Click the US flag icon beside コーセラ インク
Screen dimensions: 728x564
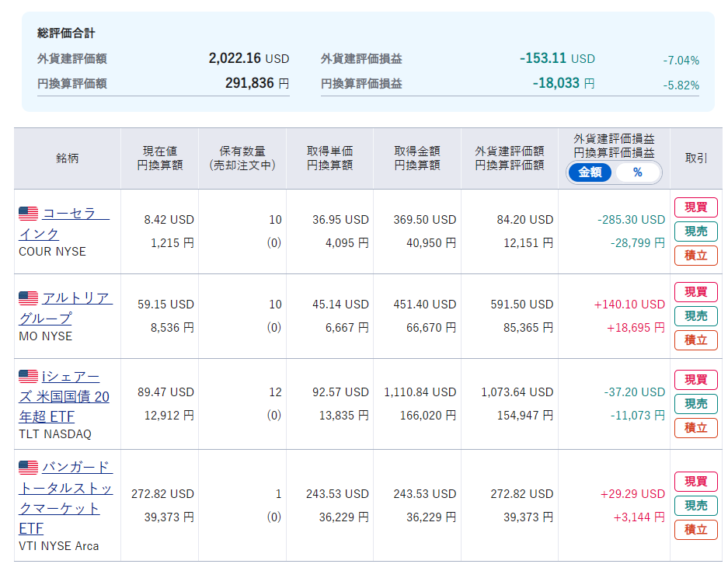[x=28, y=214]
